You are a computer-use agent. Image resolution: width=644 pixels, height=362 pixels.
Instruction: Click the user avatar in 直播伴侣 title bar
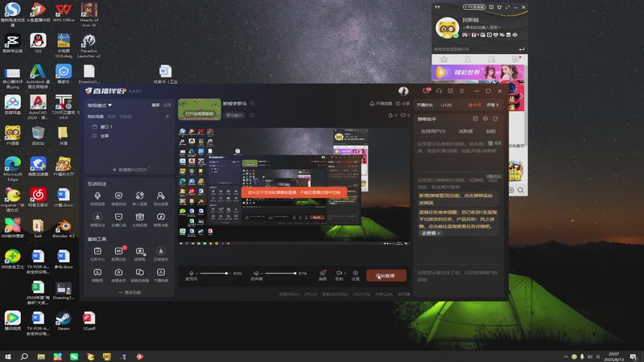click(x=403, y=91)
